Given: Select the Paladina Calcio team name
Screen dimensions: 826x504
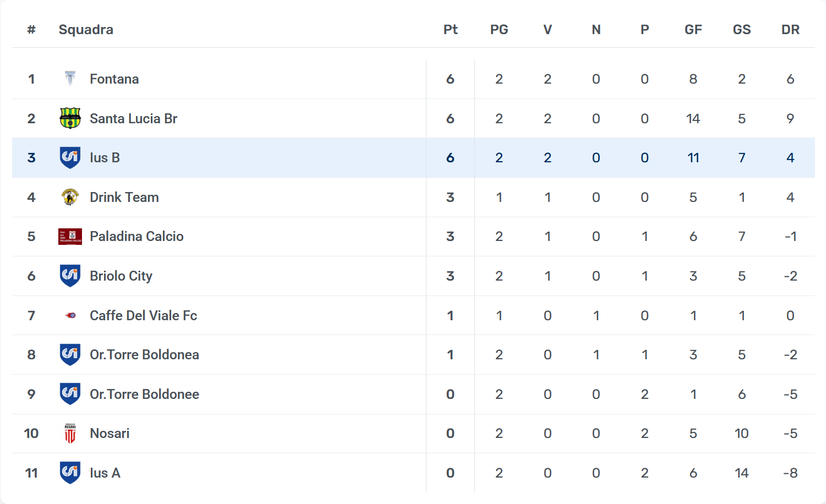Looking at the screenshot, I should 136,237.
